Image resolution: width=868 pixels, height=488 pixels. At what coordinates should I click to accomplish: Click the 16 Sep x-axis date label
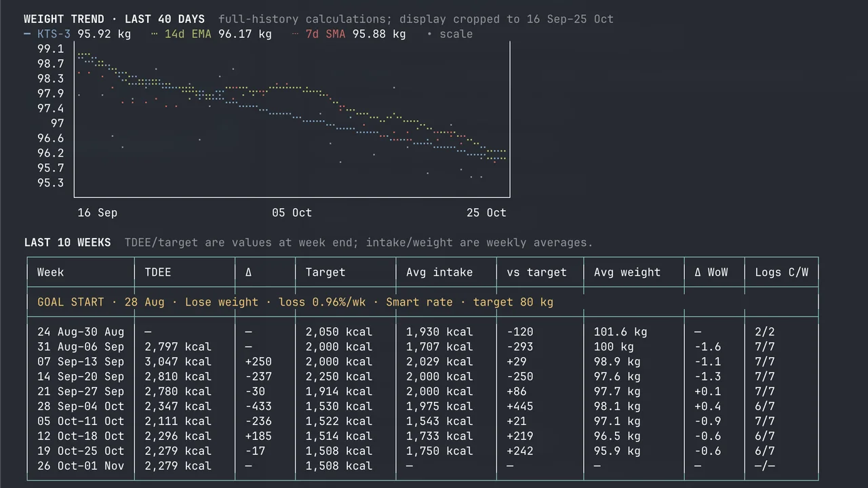click(x=98, y=213)
